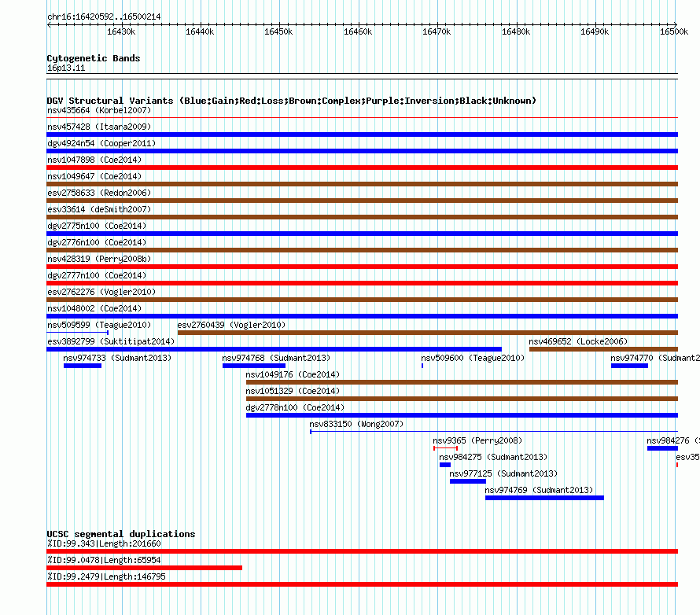Click the nsv509599 (Teague2010) label
The height and width of the screenshot is (615, 700).
click(x=99, y=325)
